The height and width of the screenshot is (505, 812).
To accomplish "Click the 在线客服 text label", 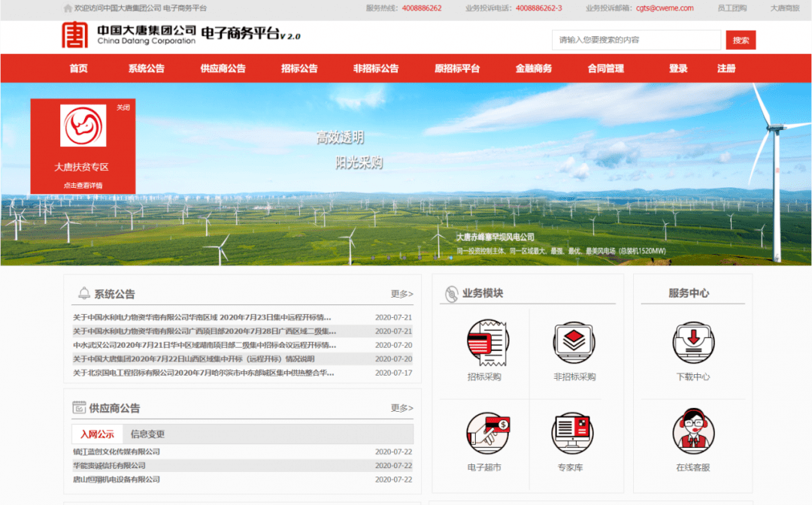I will point(693,467).
